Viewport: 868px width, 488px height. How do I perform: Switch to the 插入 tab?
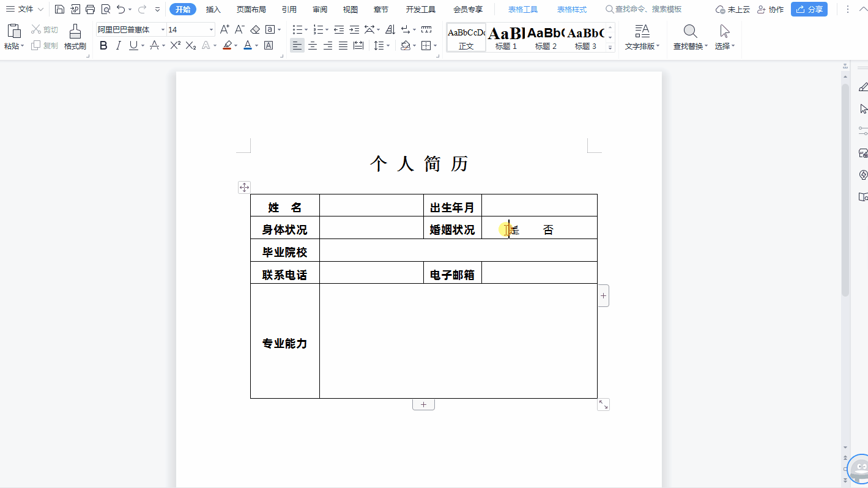pyautogui.click(x=213, y=9)
